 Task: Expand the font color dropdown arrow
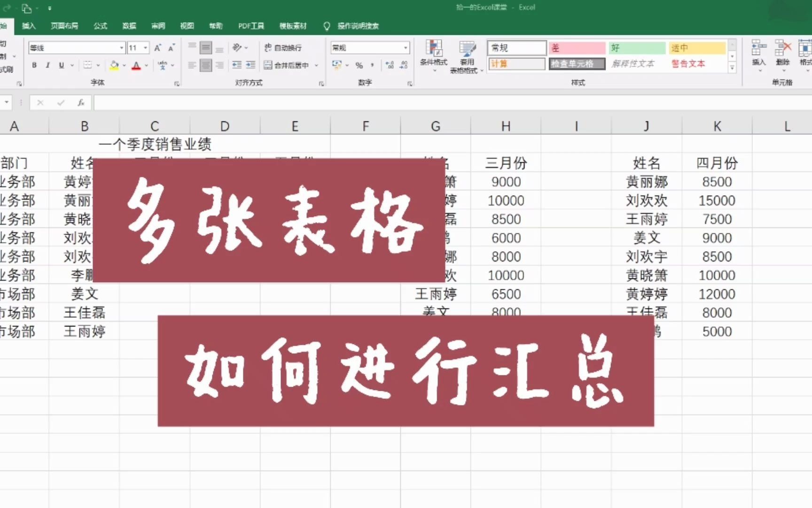coord(147,65)
